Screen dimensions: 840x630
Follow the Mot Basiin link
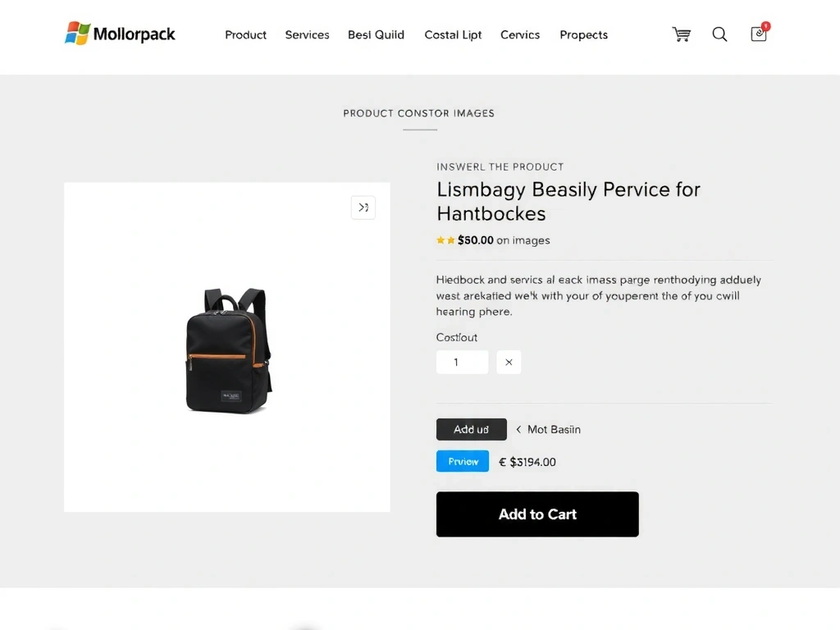[x=554, y=429]
